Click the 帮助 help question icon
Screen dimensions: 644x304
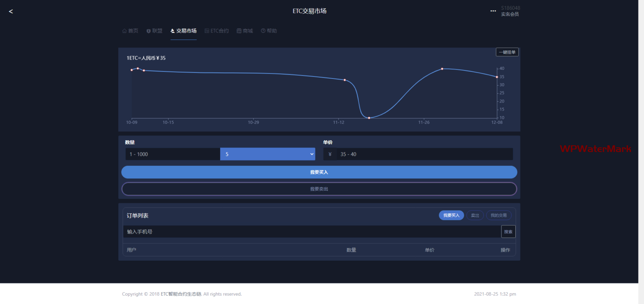(x=263, y=31)
